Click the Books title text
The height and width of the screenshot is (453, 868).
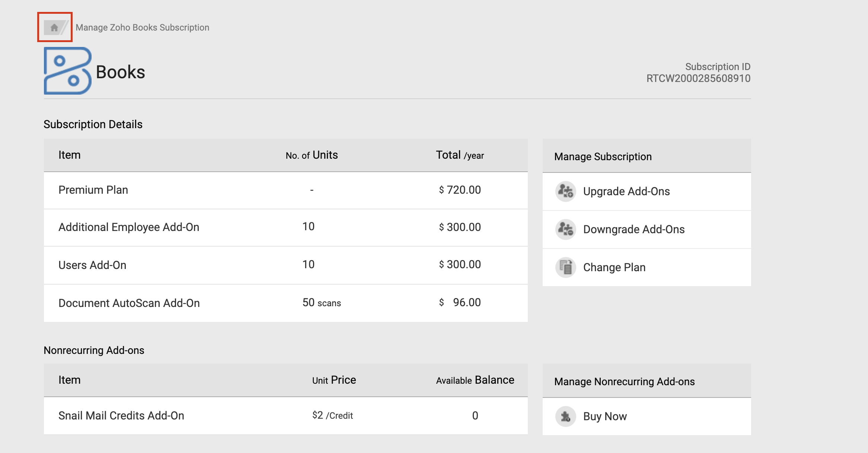(x=120, y=72)
